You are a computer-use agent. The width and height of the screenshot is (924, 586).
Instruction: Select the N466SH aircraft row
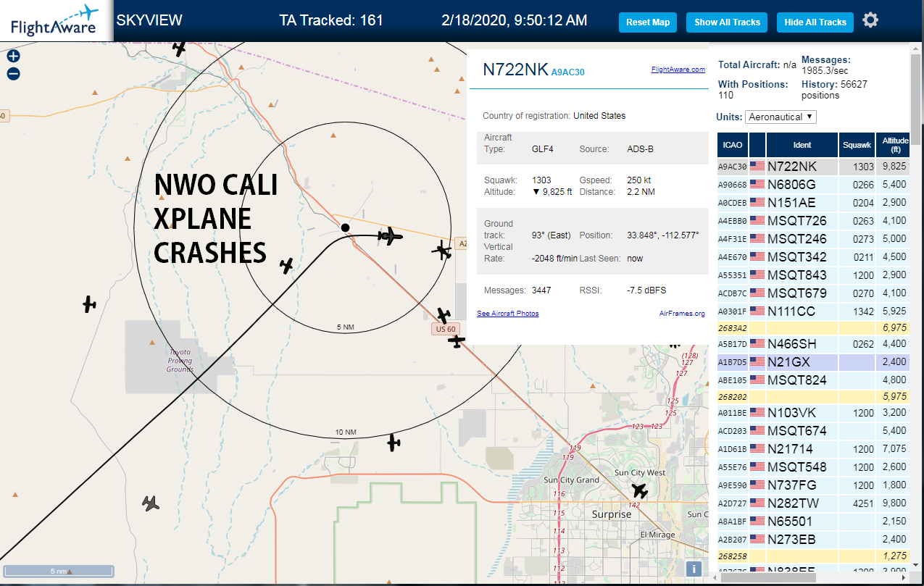813,344
